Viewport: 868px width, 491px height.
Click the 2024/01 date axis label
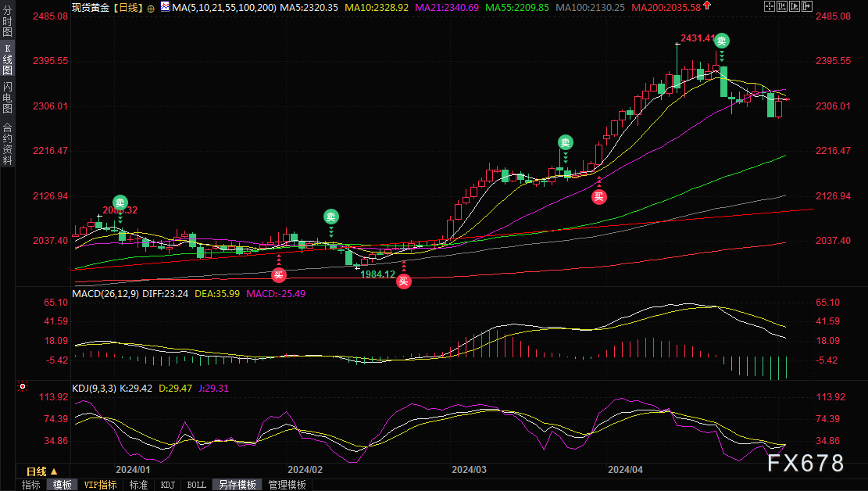click(134, 470)
